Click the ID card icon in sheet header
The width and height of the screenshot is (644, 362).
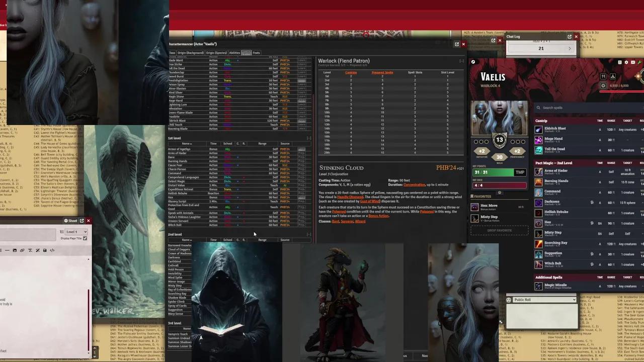point(633,62)
